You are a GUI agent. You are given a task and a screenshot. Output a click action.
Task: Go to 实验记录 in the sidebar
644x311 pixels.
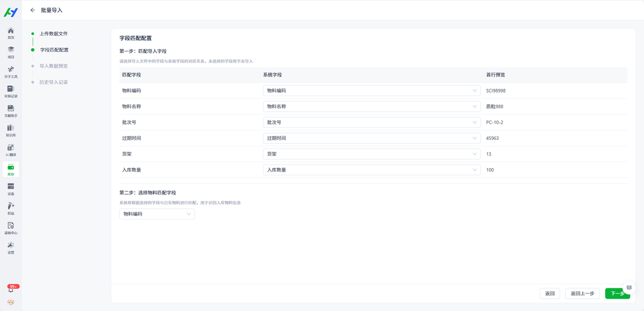11,92
